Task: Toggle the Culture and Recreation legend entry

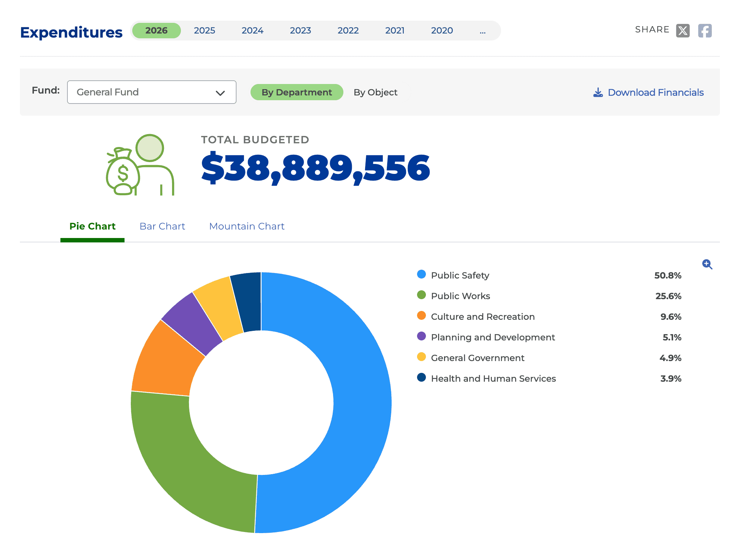Action: coord(483,316)
